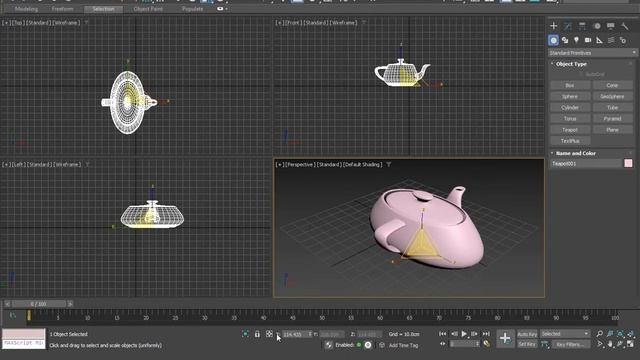
Task: Click the Teapot primitive button
Action: tap(570, 130)
